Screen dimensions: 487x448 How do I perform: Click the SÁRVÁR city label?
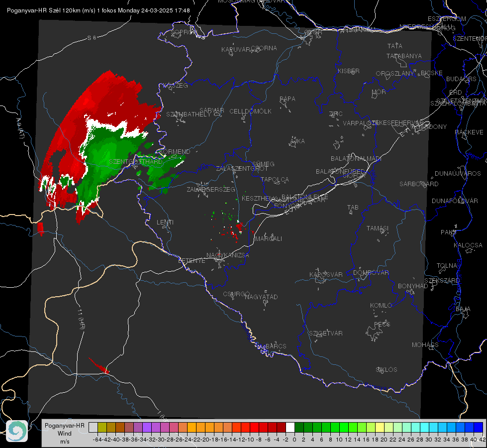(x=212, y=110)
